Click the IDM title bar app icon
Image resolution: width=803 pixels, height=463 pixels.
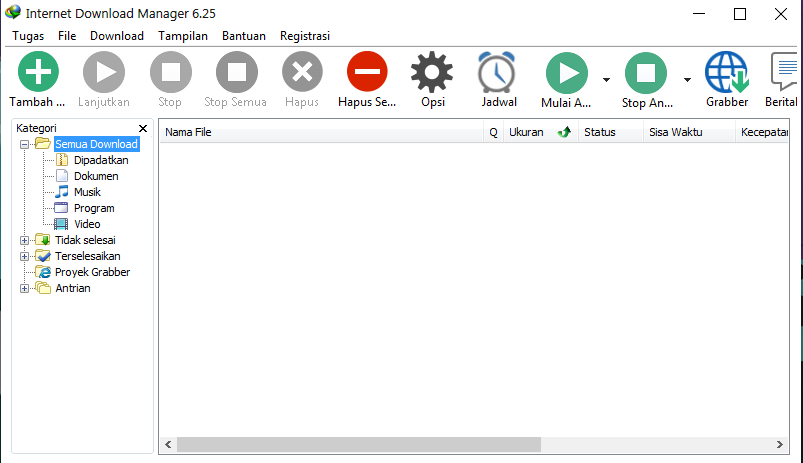[x=12, y=12]
